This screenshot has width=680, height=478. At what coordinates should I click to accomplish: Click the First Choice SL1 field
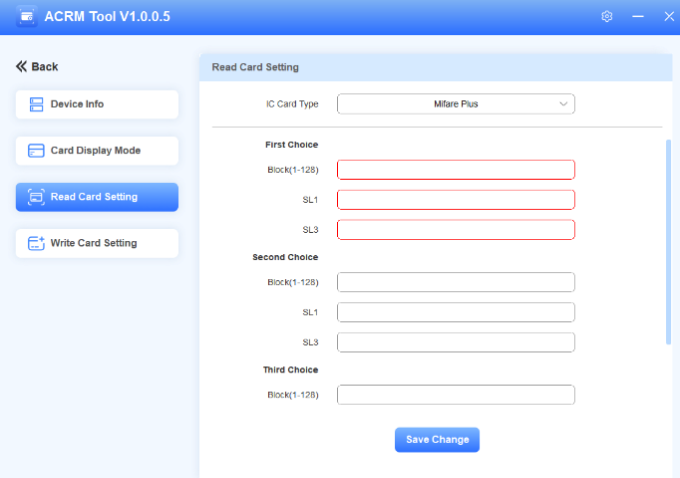click(x=455, y=200)
